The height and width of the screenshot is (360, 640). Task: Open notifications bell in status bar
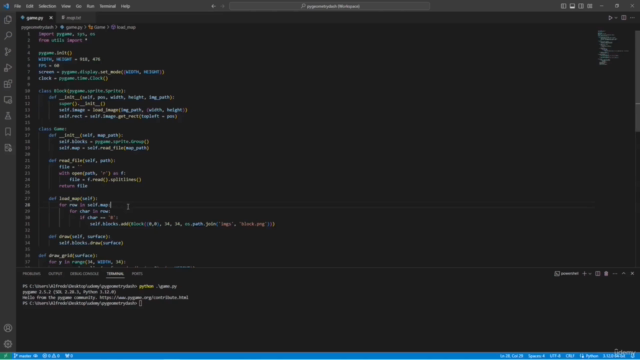(x=633, y=356)
